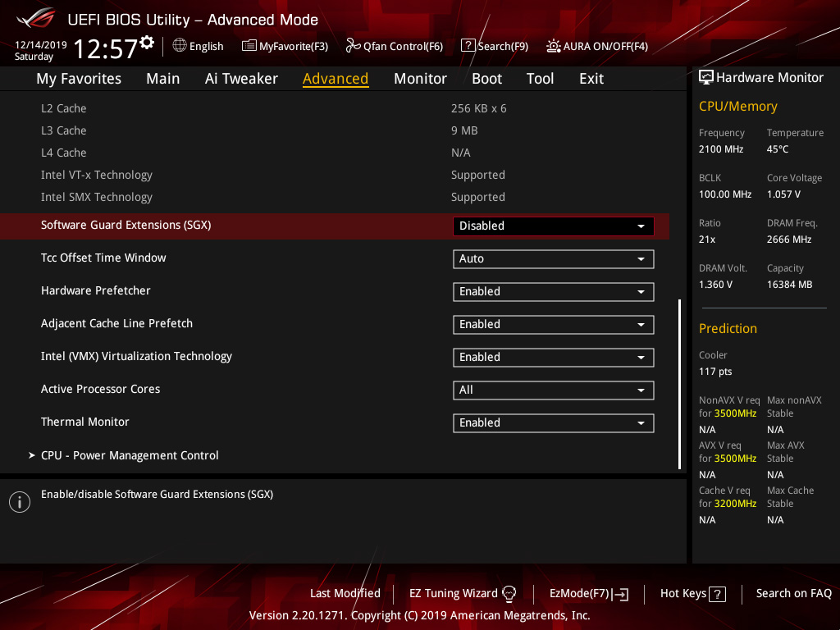840x630 pixels.
Task: Click the Qfan Control fan icon
Action: [x=353, y=46]
